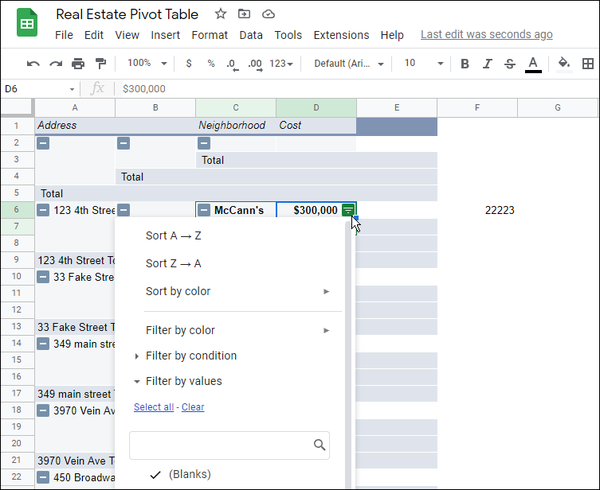
Task: Open the font family dropdown
Action: tap(349, 63)
